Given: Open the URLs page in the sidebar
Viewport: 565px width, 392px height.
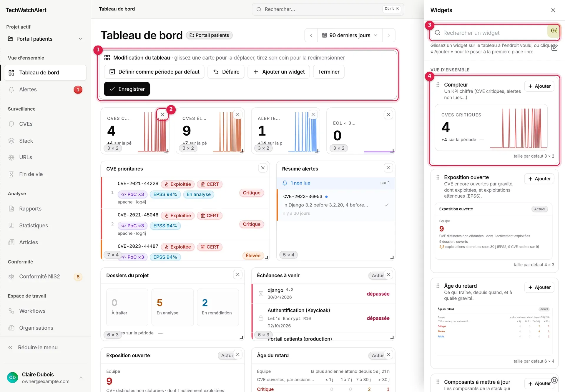Looking at the screenshot, I should (45, 157).
